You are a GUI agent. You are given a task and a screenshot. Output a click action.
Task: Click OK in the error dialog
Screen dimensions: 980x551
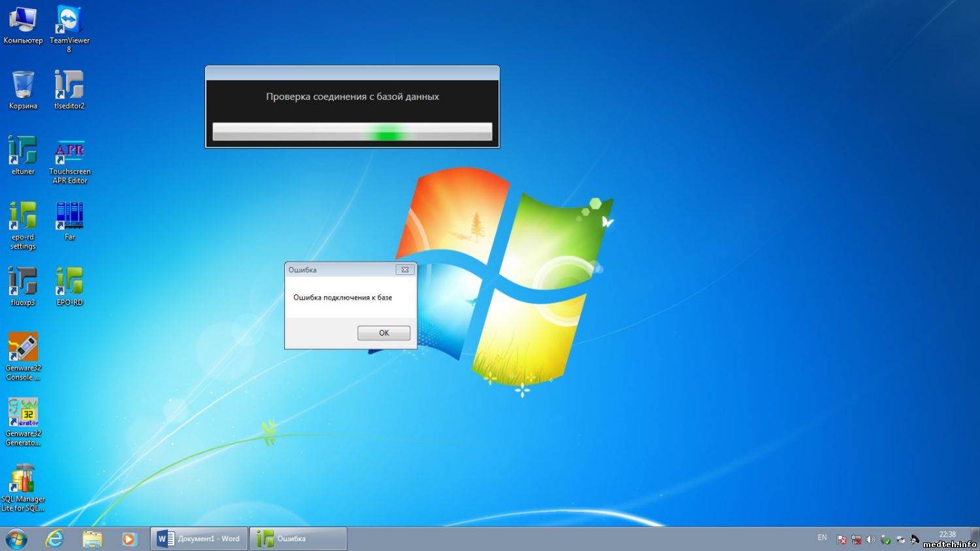384,333
